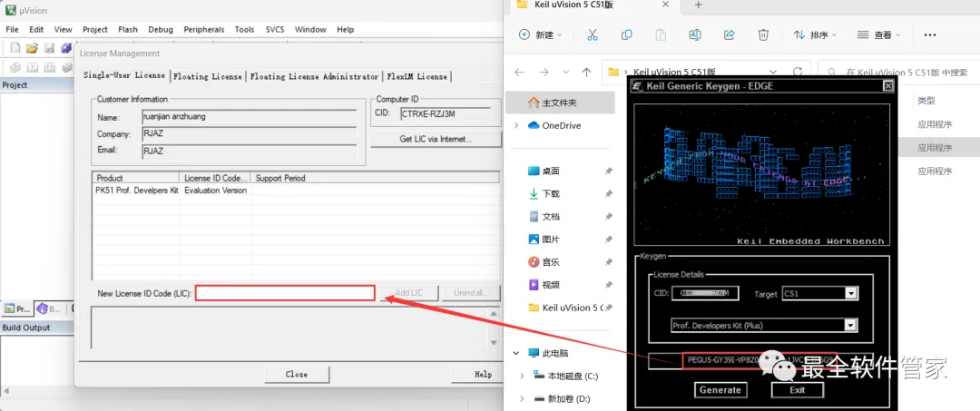The image size is (980, 411).
Task: Open the three-dots more menu in Explorer
Action: click(x=930, y=35)
